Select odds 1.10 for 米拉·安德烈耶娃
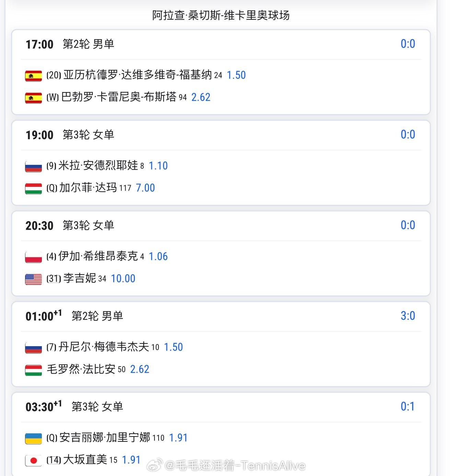This screenshot has width=453, height=476. click(158, 166)
